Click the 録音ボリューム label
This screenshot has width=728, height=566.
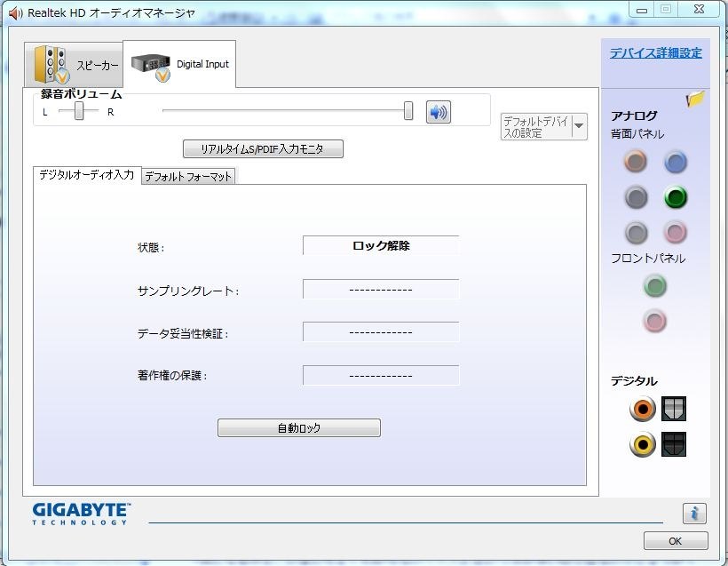82,94
